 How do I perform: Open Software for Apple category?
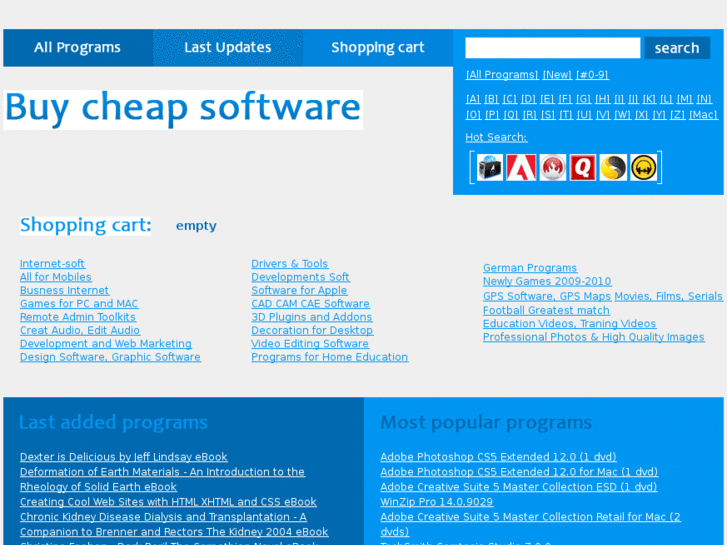coord(299,291)
